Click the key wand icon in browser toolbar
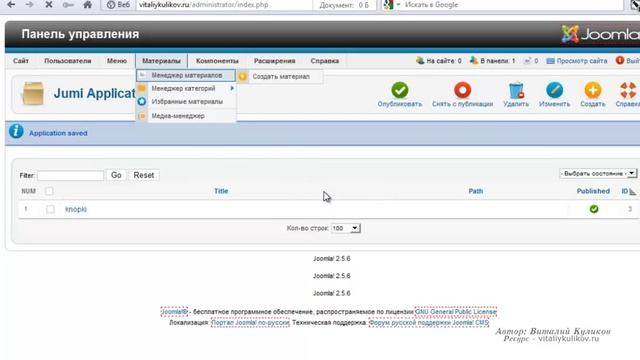 click(x=68, y=5)
